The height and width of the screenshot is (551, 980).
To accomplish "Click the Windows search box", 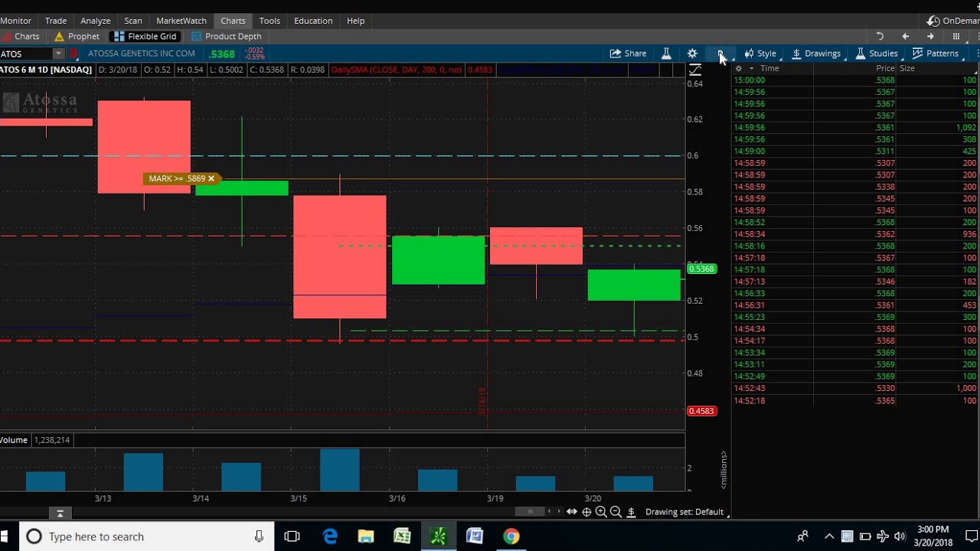I will click(x=145, y=536).
